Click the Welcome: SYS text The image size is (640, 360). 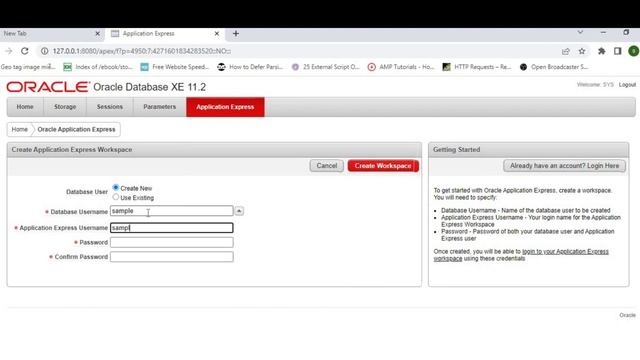[595, 85]
